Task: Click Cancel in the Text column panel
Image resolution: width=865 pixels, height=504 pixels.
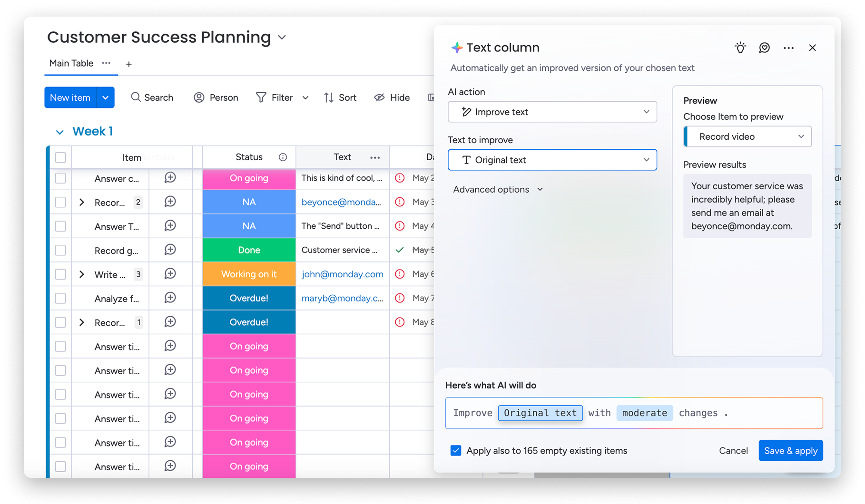Action: click(x=733, y=450)
